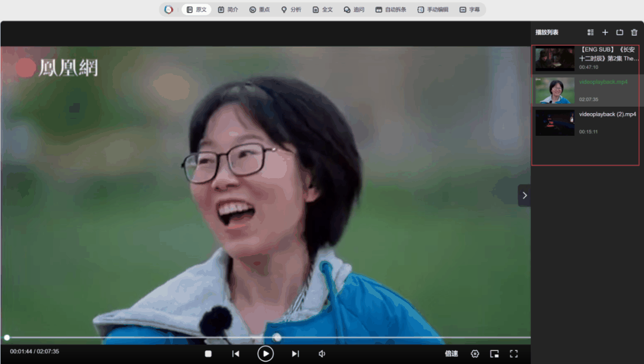Image resolution: width=644 pixels, height=364 pixels.
Task: Skip to the previous video
Action: 236,354
